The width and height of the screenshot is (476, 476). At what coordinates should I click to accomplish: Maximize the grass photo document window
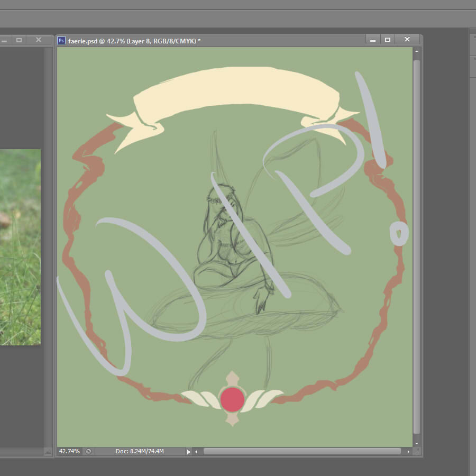click(x=19, y=40)
